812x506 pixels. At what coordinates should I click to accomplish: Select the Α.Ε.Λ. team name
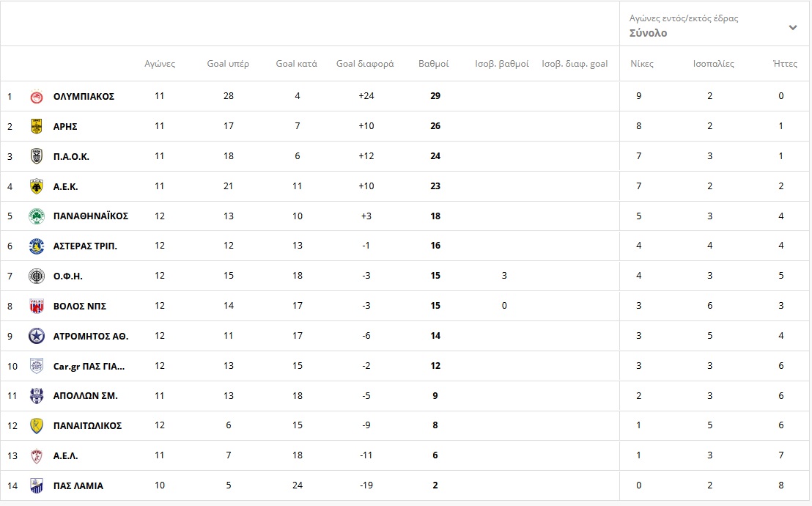click(x=65, y=455)
